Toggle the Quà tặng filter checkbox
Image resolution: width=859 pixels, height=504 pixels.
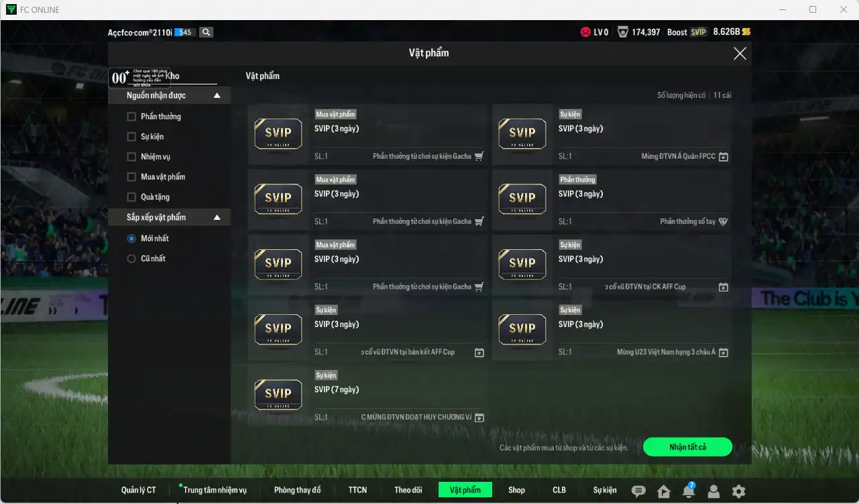coord(131,197)
